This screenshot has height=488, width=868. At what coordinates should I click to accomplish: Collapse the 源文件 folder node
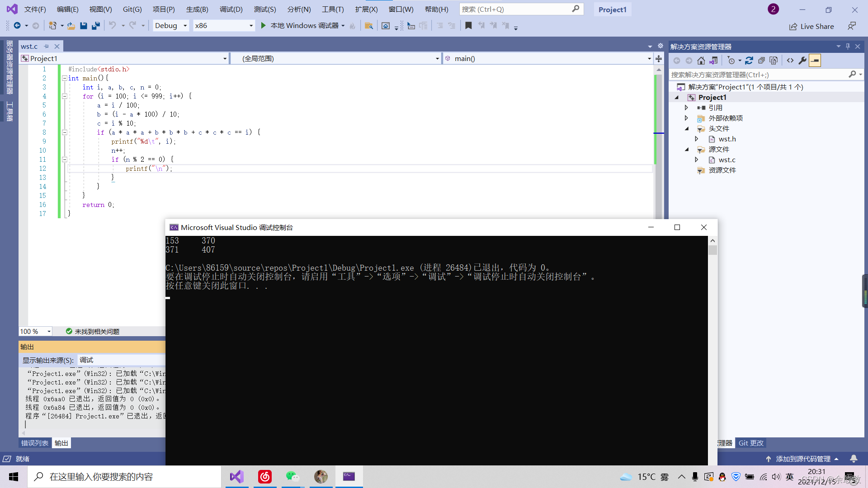[686, 150]
